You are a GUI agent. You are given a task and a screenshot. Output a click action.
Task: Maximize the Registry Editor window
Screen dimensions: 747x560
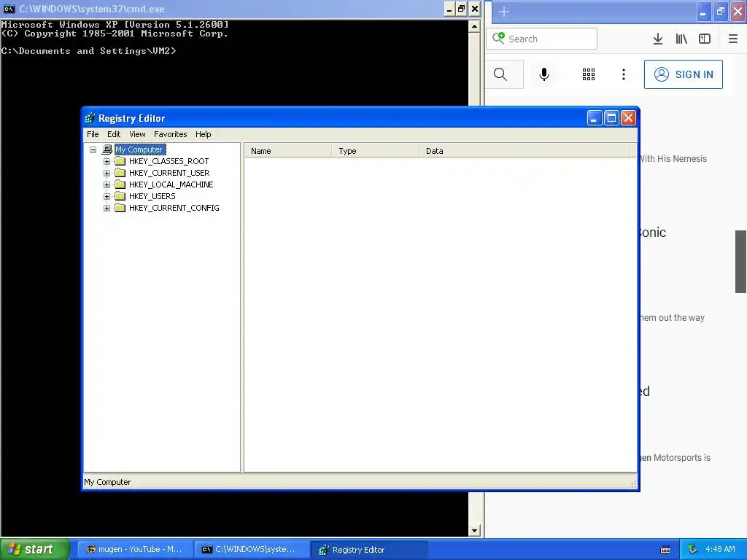(611, 118)
